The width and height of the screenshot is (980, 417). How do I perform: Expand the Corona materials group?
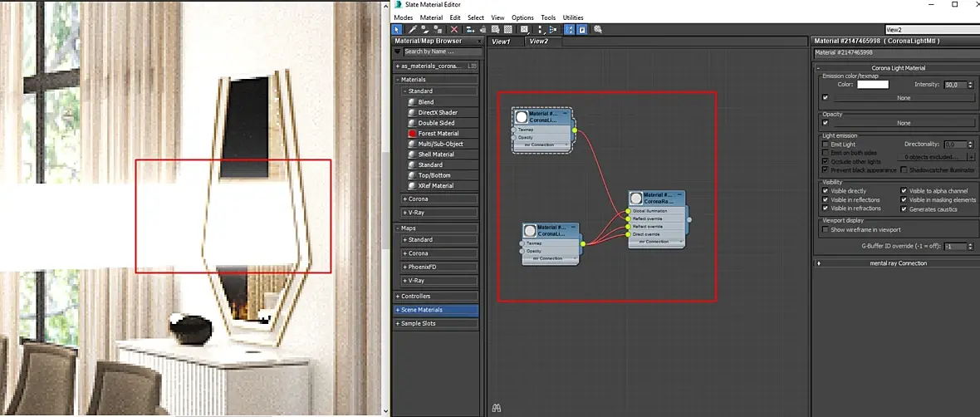tap(440, 199)
